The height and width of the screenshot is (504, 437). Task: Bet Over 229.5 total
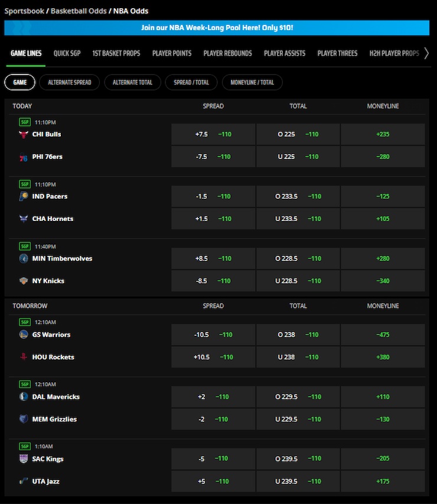click(298, 396)
